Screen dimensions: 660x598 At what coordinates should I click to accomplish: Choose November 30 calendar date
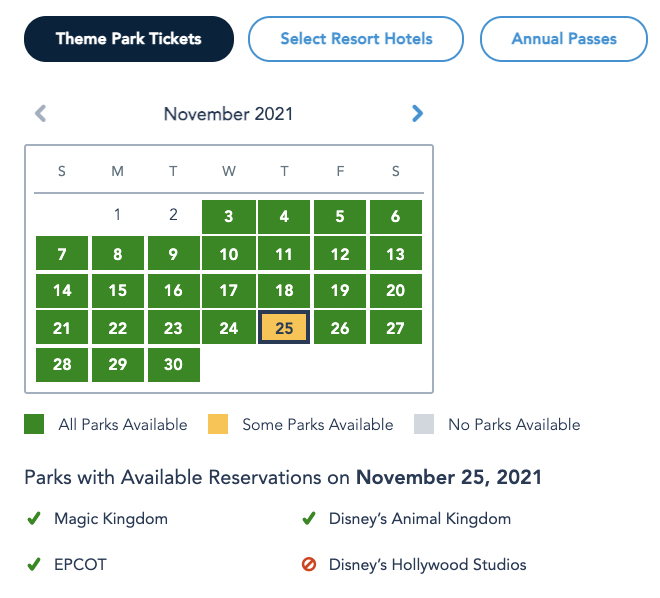click(x=173, y=364)
